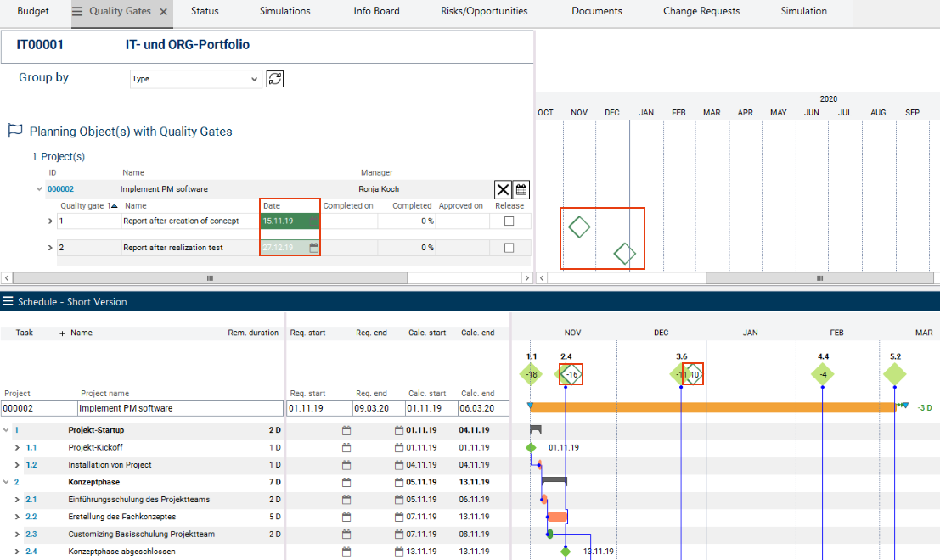This screenshot has width=940, height=560.
Task: Click the 4.4 milestone diamond in Gantt
Action: click(x=822, y=374)
